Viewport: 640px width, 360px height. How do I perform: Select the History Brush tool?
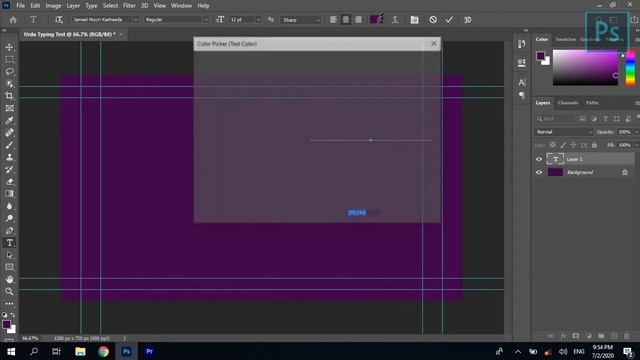point(9,170)
